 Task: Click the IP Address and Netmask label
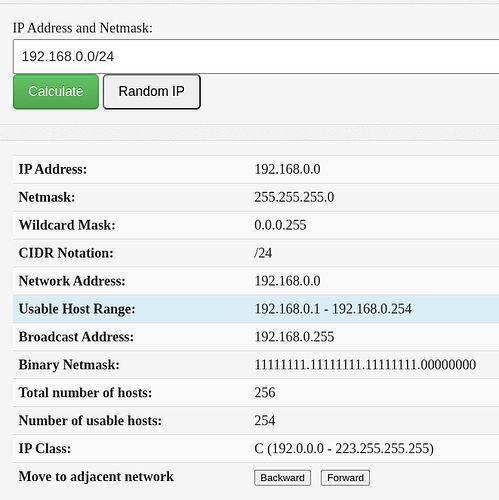coord(83,28)
